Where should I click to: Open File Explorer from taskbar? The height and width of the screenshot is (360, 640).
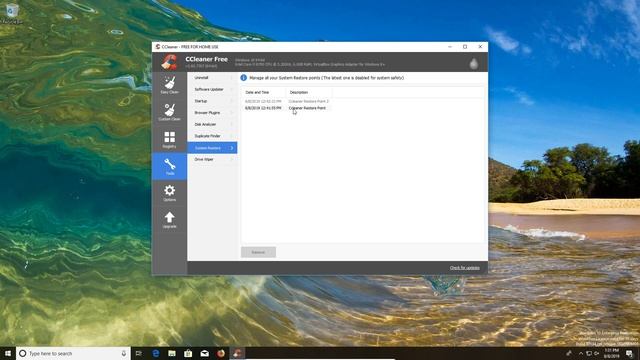coord(172,353)
